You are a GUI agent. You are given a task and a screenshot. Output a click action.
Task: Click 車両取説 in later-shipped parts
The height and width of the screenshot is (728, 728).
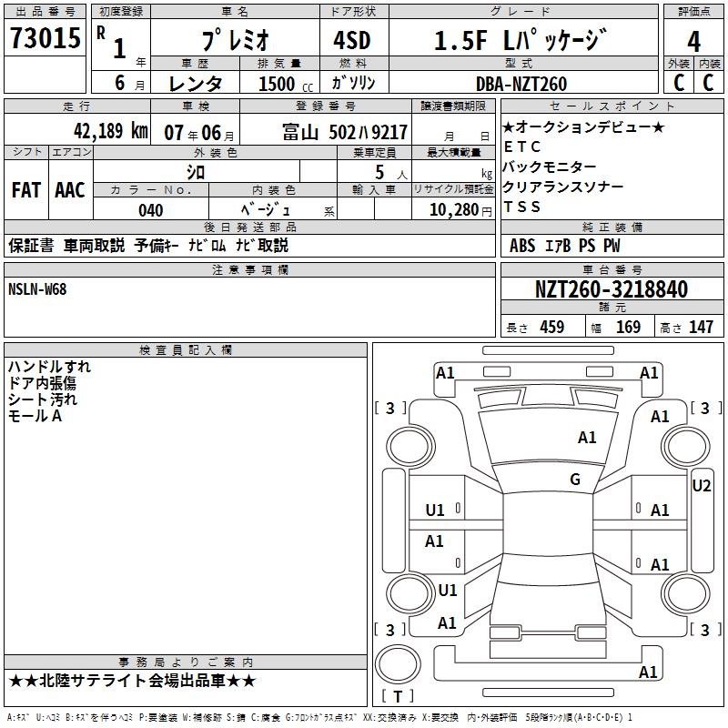pos(95,245)
